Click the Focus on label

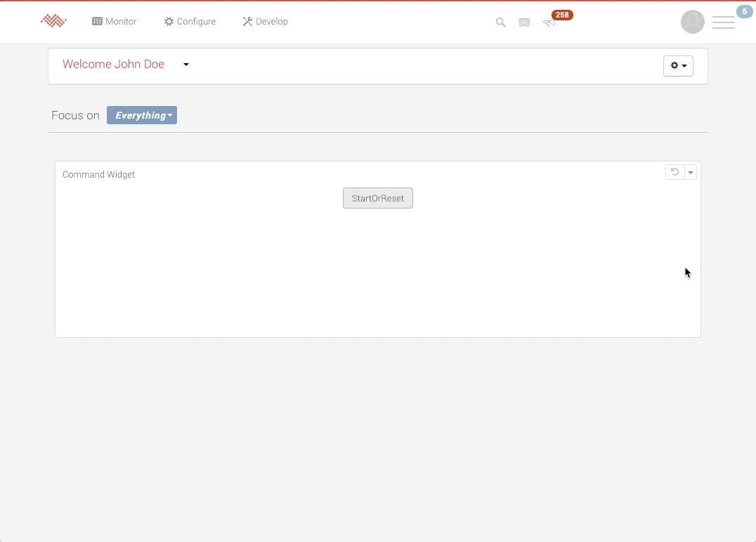tap(75, 115)
